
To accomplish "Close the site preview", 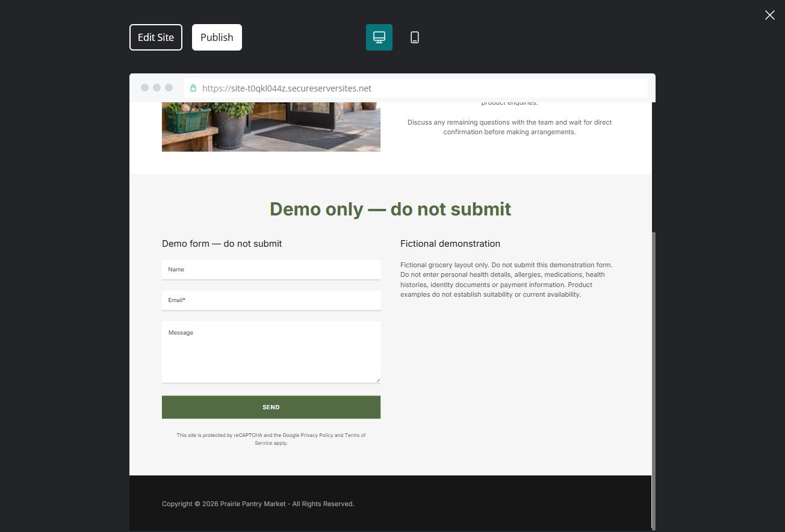I will (x=769, y=15).
